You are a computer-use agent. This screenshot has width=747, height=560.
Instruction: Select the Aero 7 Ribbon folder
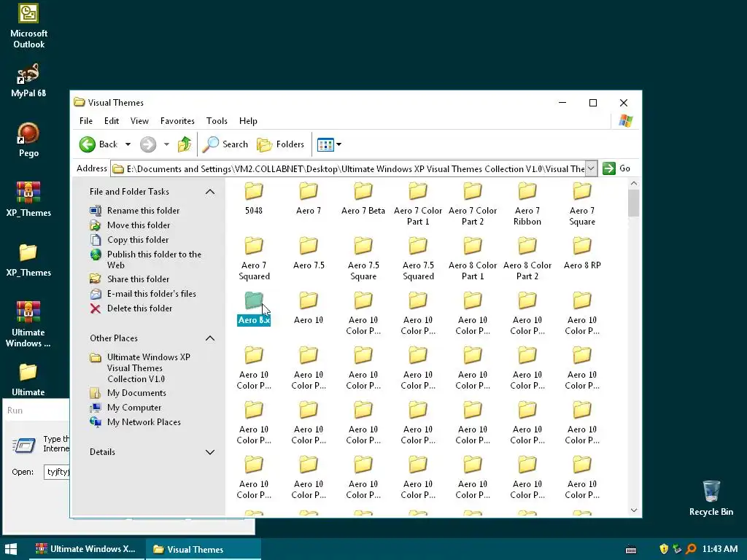click(x=527, y=204)
